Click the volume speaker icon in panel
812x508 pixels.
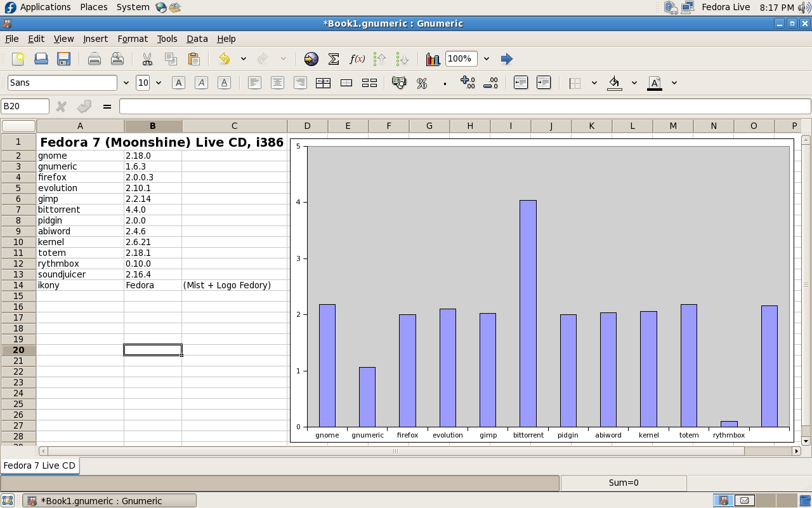coord(804,7)
